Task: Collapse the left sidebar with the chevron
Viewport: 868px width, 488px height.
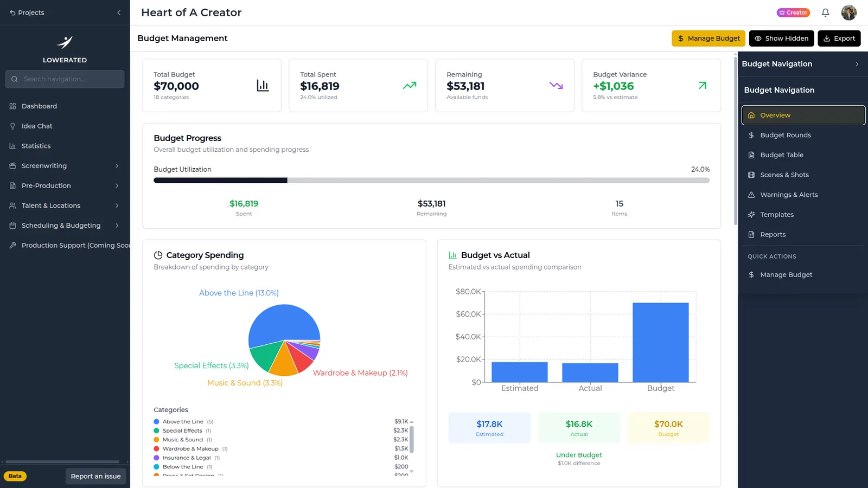Action: (x=119, y=12)
